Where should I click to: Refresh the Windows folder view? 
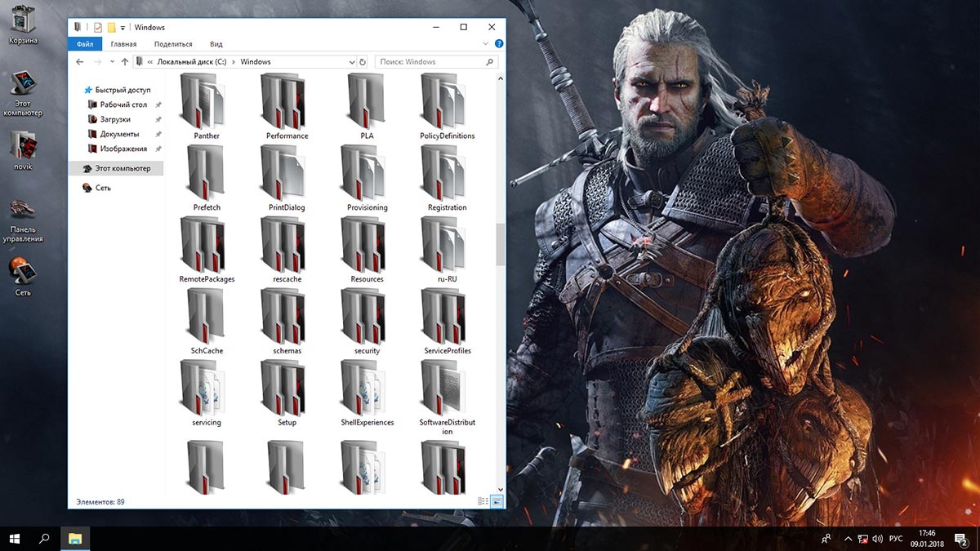363,62
